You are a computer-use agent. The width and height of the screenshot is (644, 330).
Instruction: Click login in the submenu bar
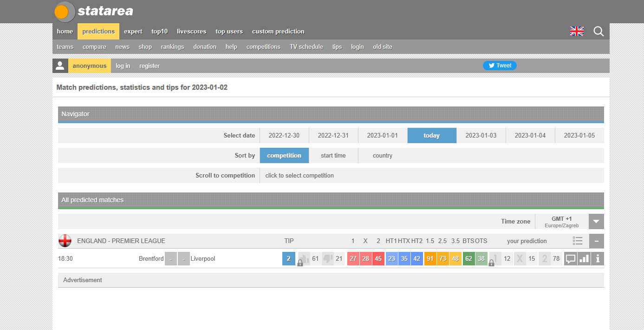coord(358,46)
